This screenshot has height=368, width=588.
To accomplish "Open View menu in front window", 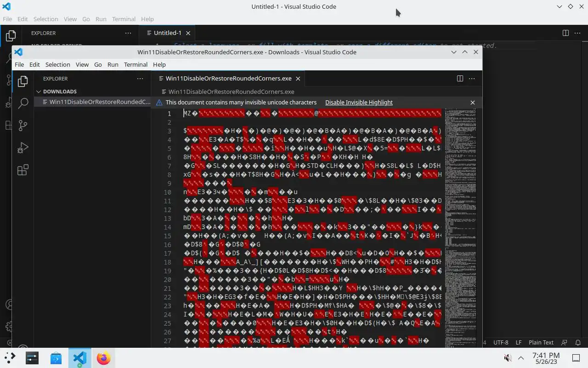I will (x=82, y=64).
